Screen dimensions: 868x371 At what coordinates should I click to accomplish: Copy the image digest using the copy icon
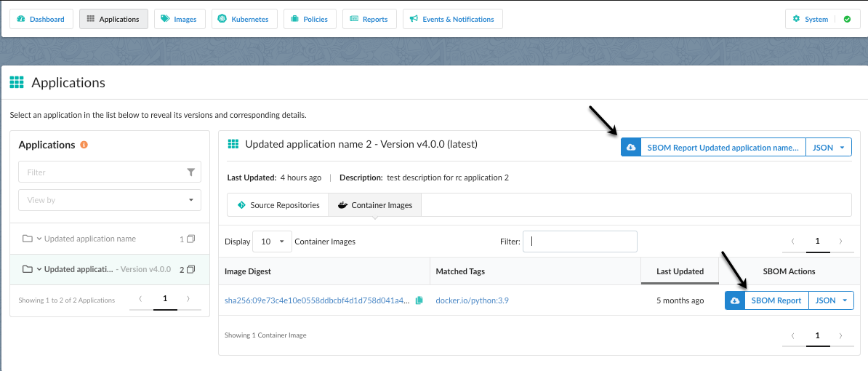coord(419,300)
